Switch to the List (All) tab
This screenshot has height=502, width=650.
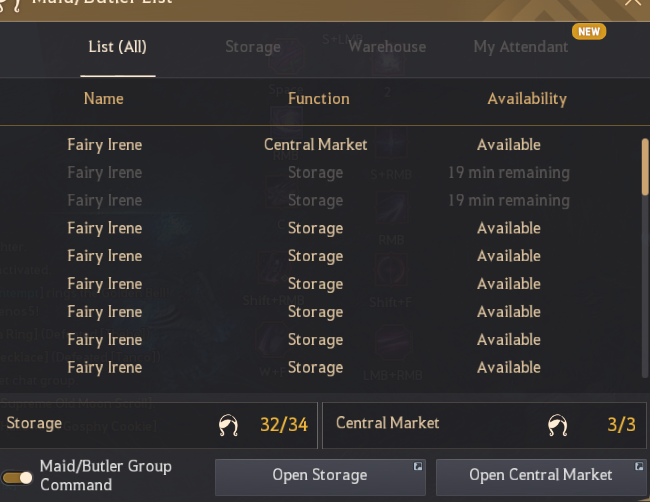click(118, 47)
